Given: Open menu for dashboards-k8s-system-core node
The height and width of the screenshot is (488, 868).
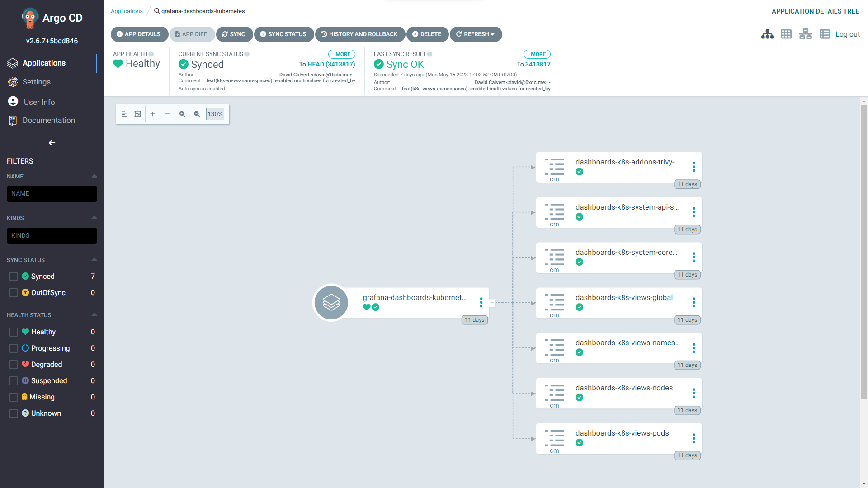Looking at the screenshot, I should click(x=694, y=258).
